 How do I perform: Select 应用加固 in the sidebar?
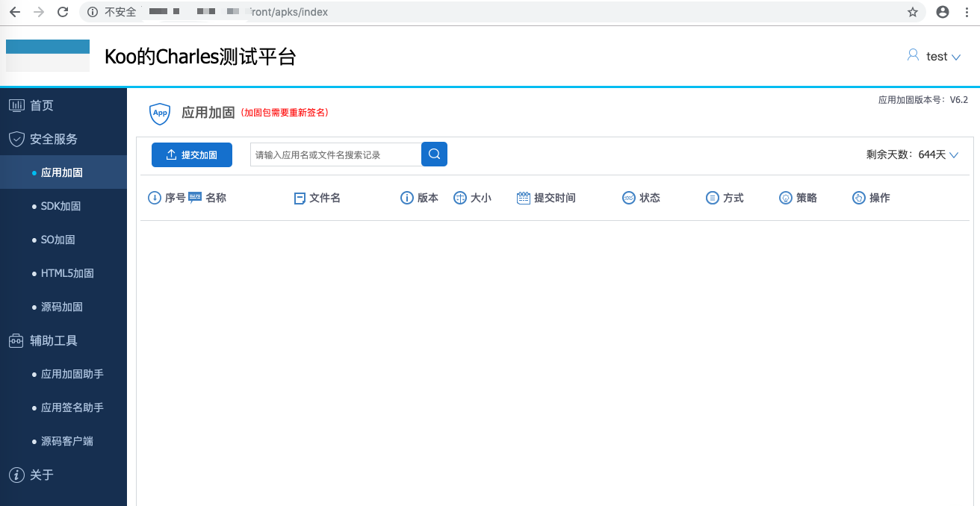click(63, 172)
